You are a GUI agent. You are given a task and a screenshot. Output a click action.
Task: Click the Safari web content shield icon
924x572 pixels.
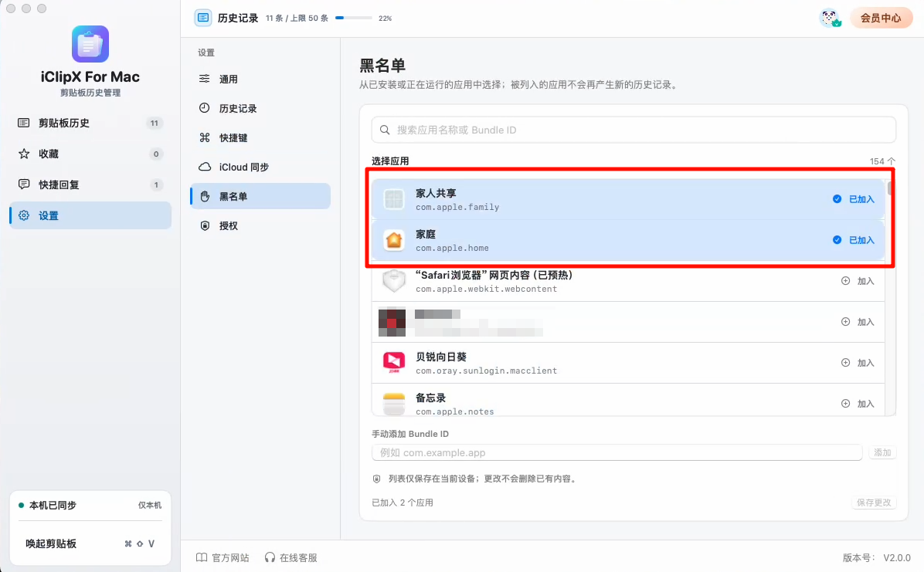click(394, 281)
